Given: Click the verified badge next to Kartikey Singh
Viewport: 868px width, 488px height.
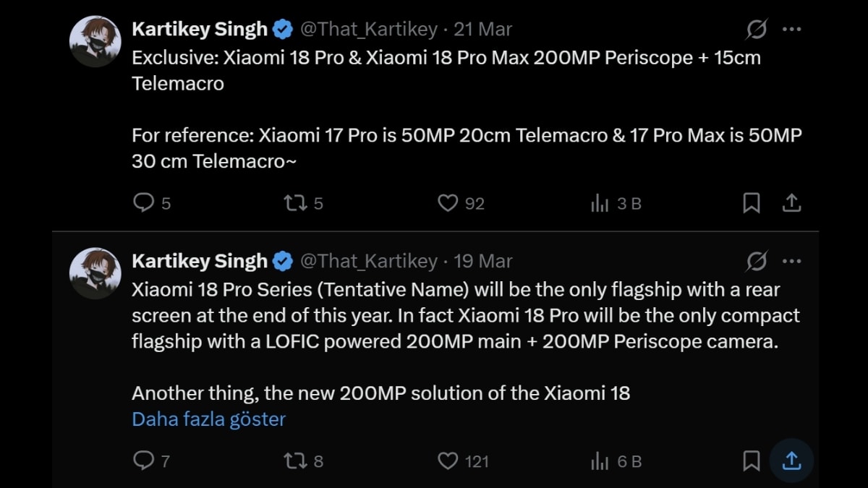Looking at the screenshot, I should click(282, 29).
